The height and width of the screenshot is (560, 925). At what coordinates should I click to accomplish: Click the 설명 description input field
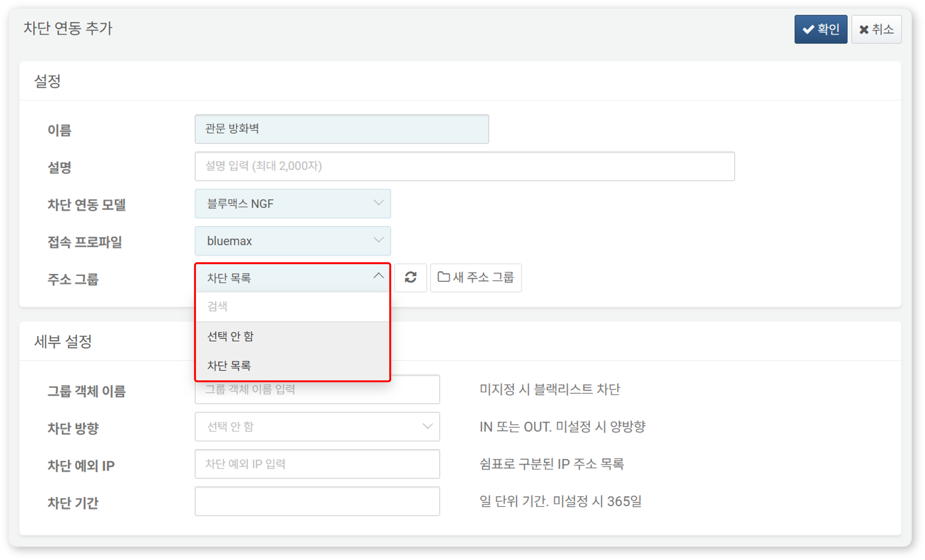coord(464,166)
